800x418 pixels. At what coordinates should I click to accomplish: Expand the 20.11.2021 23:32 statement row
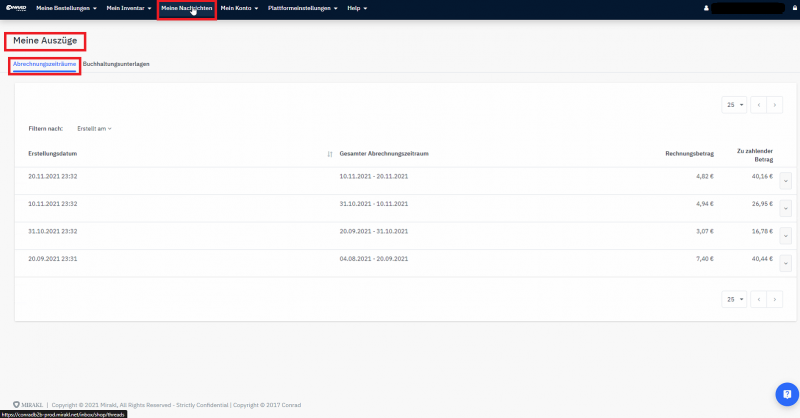[x=785, y=180]
